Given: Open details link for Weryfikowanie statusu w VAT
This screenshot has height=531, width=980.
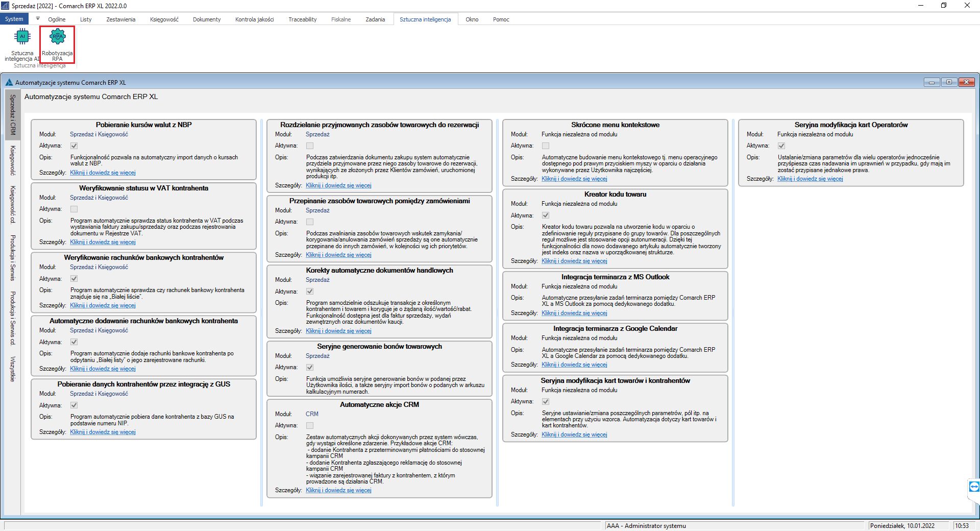Looking at the screenshot, I should click(103, 242).
